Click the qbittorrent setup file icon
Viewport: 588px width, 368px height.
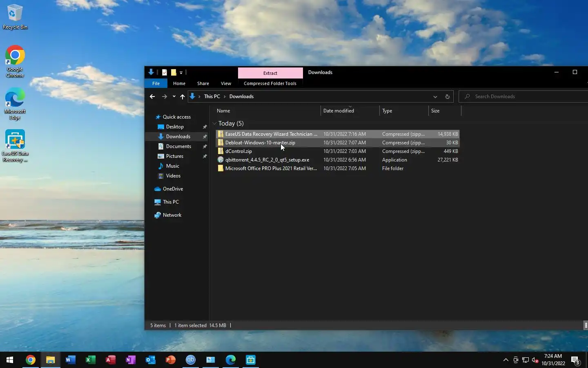pyautogui.click(x=220, y=160)
